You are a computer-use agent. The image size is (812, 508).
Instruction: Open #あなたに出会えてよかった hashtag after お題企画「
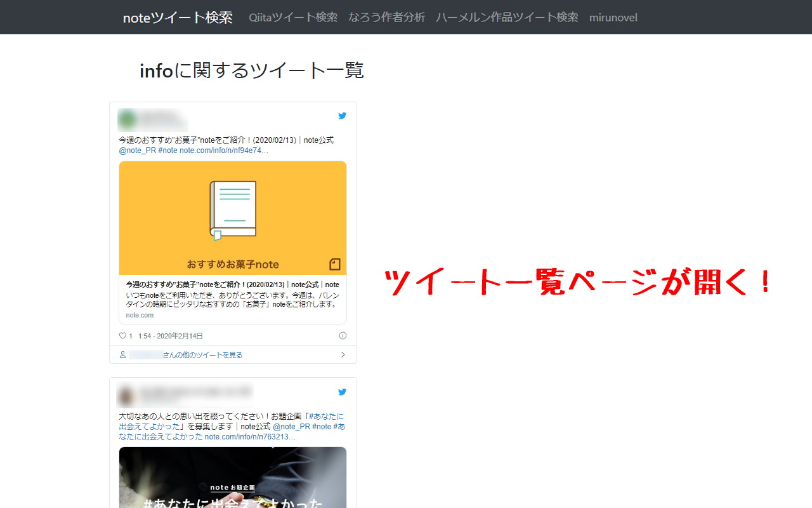tap(232, 422)
